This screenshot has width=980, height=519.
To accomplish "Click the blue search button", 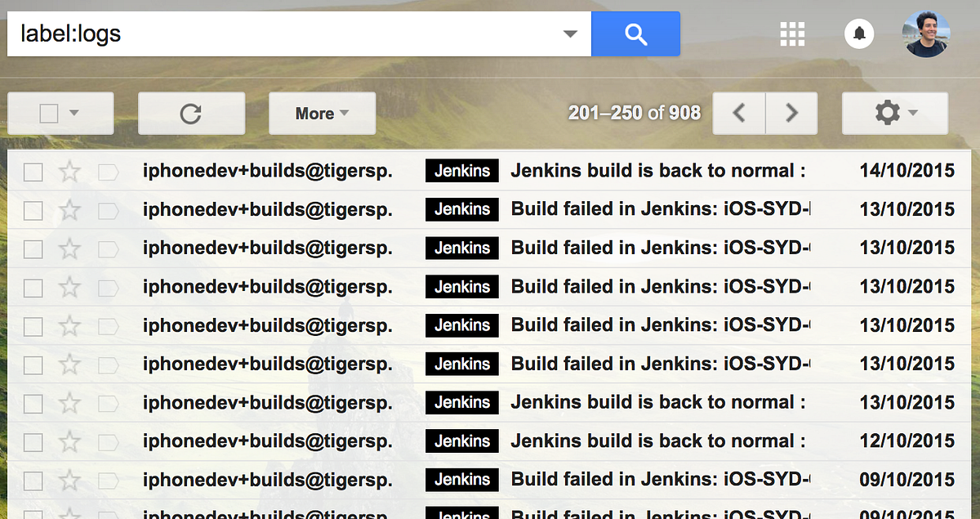I will coord(635,34).
